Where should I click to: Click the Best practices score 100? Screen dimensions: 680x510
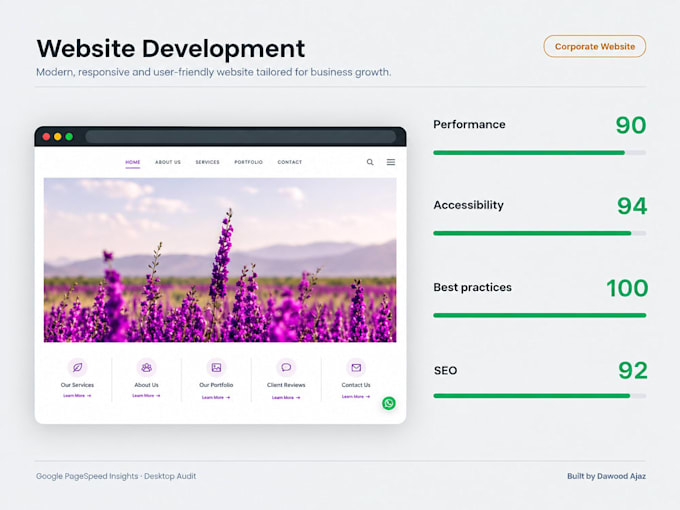(627, 288)
